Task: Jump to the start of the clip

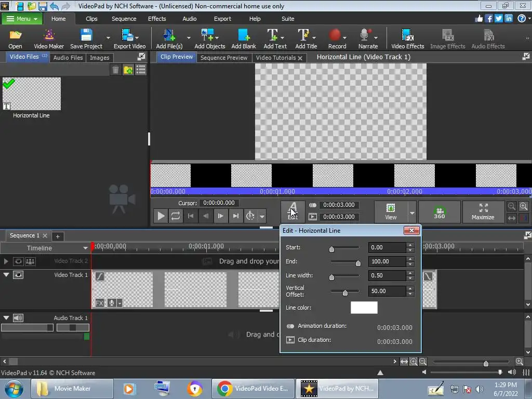Action: [x=191, y=216]
